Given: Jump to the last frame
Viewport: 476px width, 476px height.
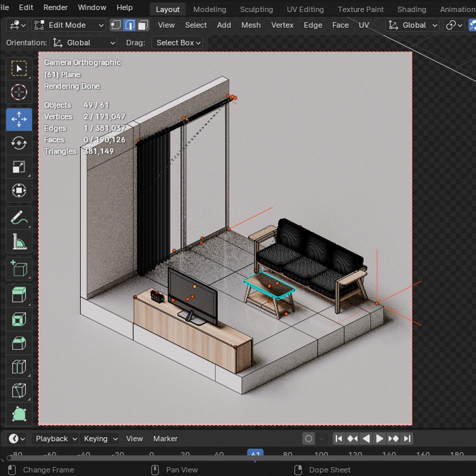Looking at the screenshot, I should pyautogui.click(x=407, y=439).
